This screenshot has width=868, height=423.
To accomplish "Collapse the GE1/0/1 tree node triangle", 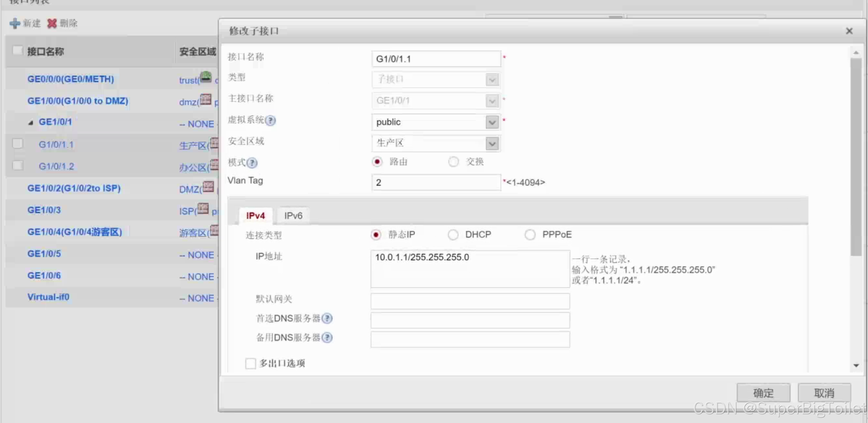I will (31, 123).
